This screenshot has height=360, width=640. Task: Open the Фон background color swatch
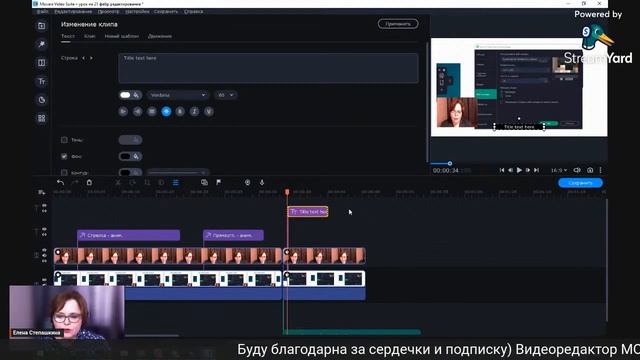click(130, 156)
